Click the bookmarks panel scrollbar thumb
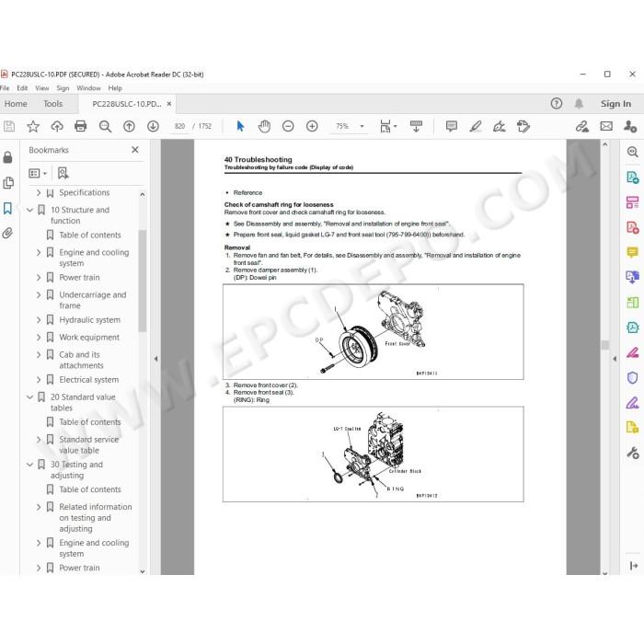 coord(142,281)
